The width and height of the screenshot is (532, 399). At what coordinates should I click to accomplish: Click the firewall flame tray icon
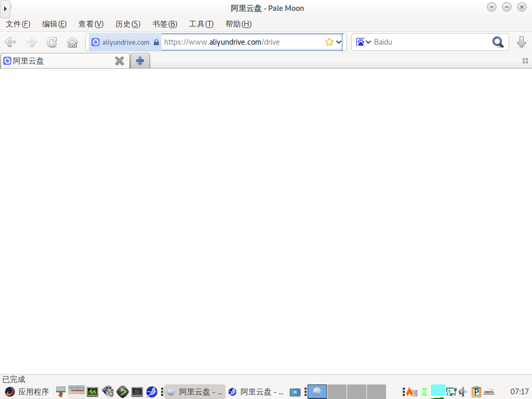pos(411,392)
